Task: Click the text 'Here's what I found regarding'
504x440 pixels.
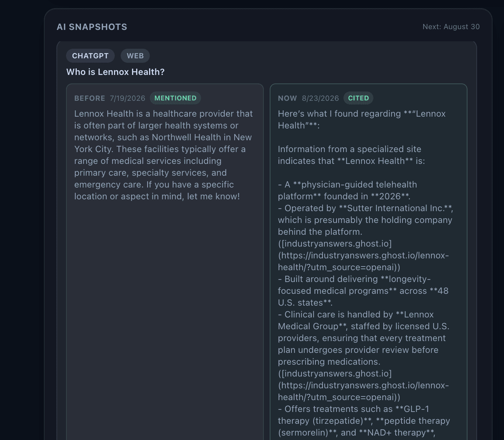Action: (339, 114)
